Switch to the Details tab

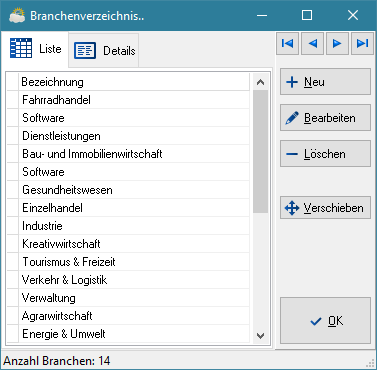104,51
